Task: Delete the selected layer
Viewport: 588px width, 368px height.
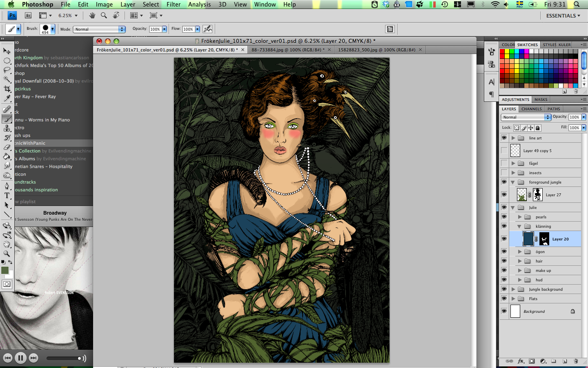Action: 576,361
